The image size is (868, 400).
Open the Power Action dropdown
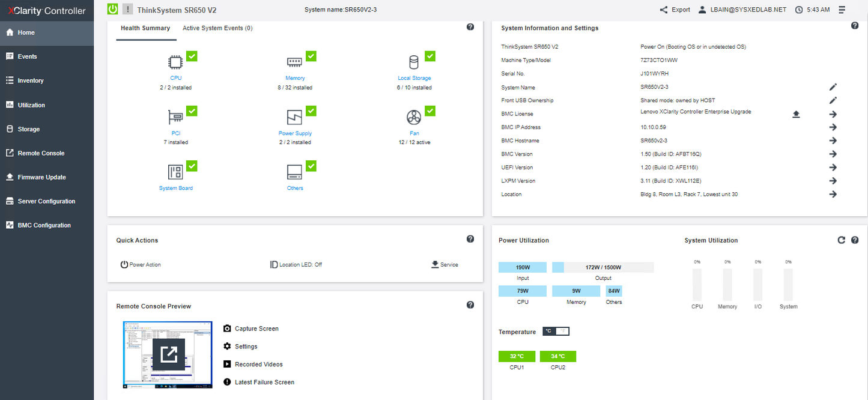141,264
